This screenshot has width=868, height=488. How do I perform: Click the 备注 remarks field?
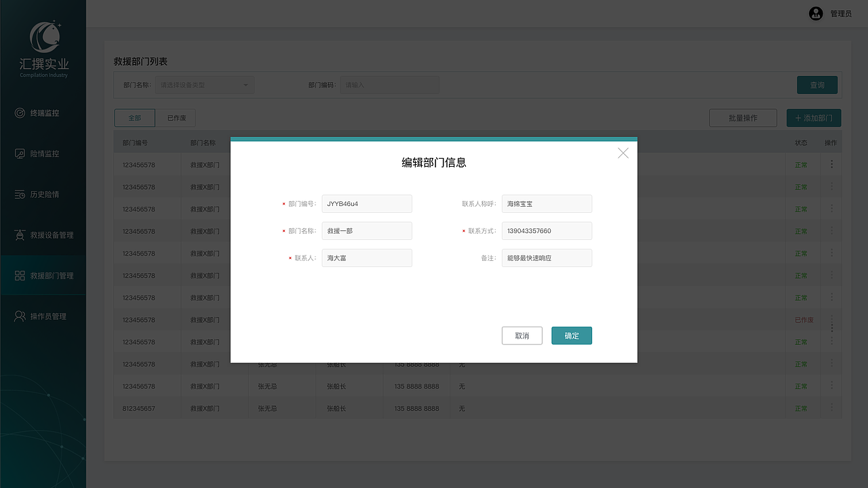tap(547, 258)
